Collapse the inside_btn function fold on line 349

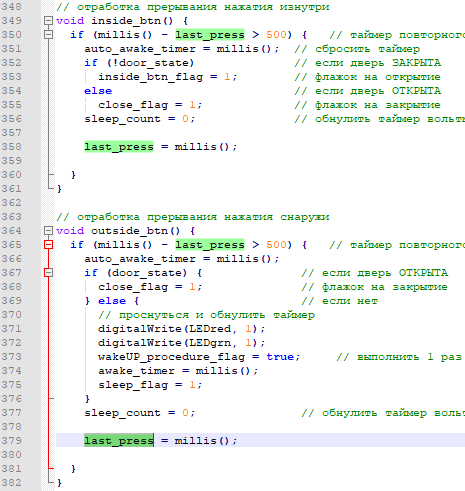tap(49, 21)
